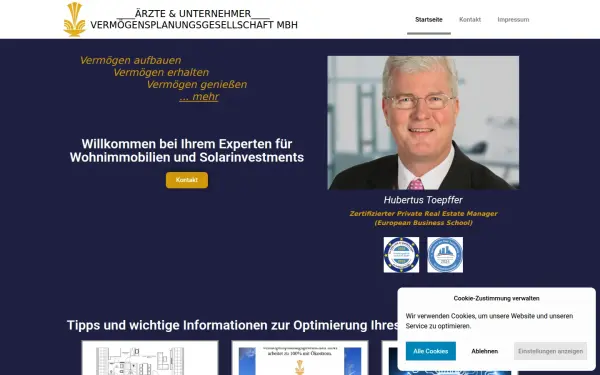Click the 'Tipps und wichtige Informationen' heading

click(x=233, y=325)
